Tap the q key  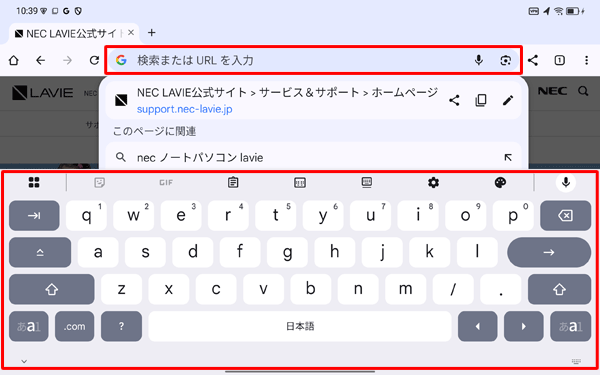[86, 216]
